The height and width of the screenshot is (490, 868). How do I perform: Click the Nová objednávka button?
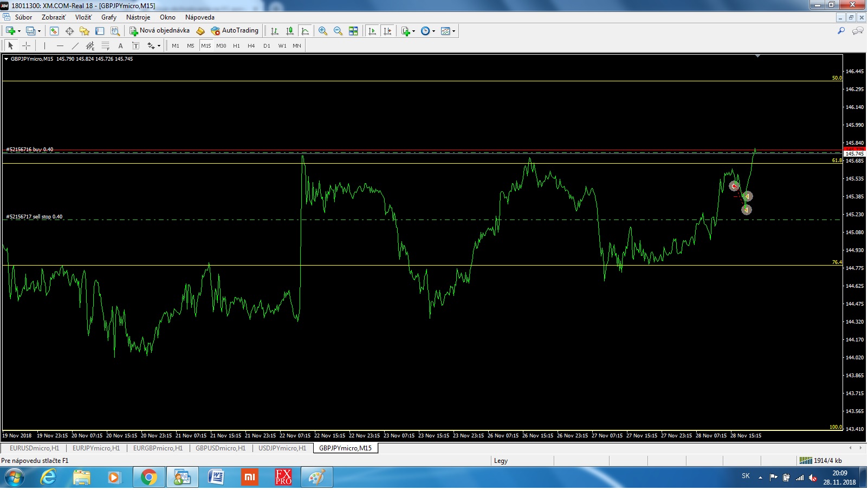point(160,31)
